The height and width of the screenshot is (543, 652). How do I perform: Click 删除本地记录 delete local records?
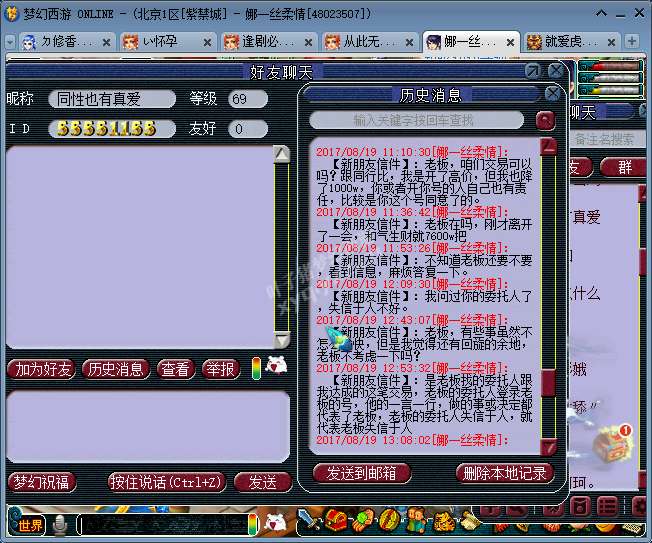504,474
